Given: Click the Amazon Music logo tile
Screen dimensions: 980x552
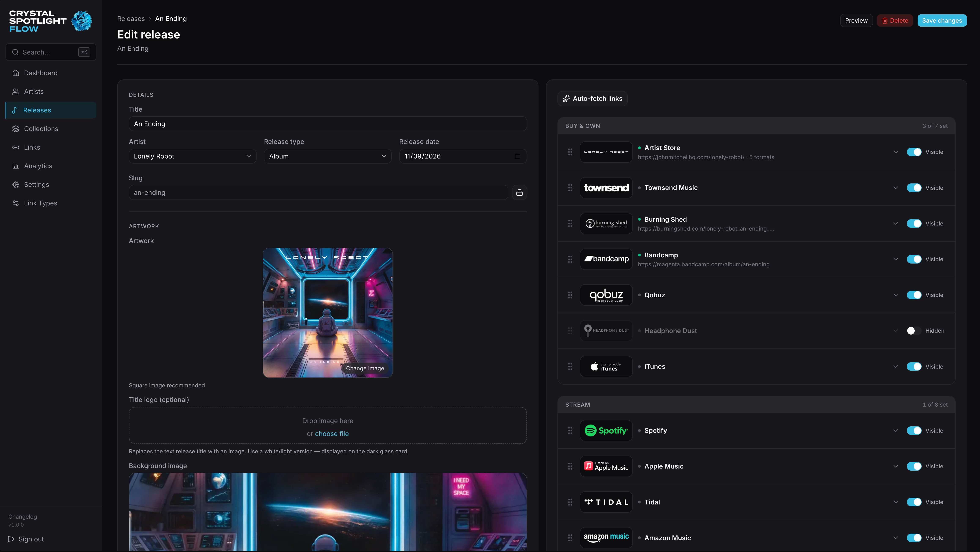Looking at the screenshot, I should pyautogui.click(x=606, y=538).
